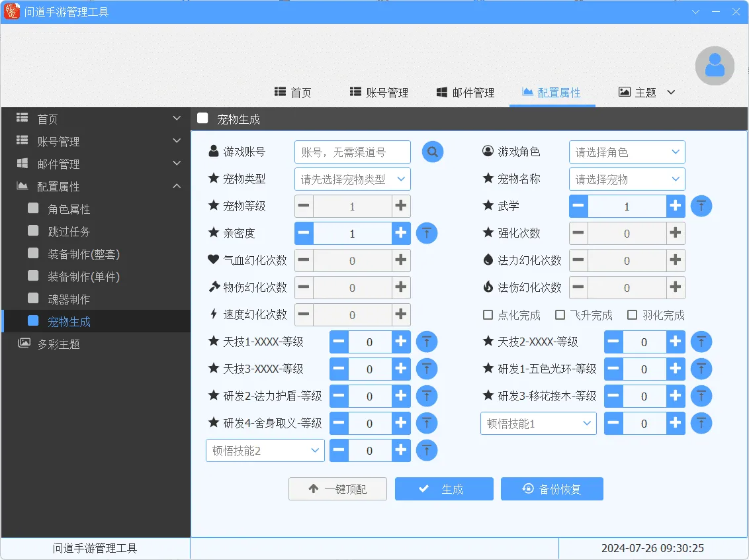
Task: Click the max arrow beside 顿悟技能1
Action: (x=701, y=424)
